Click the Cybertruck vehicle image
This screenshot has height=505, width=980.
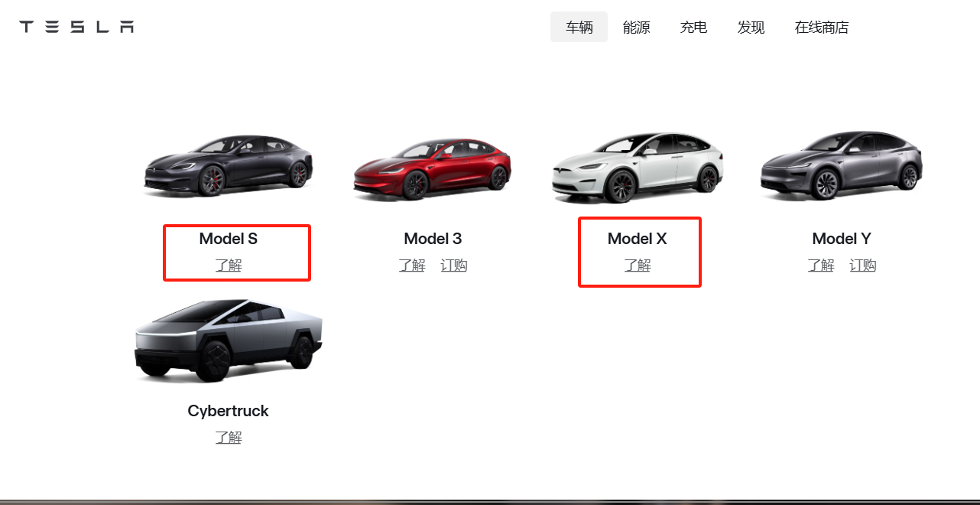point(228,340)
